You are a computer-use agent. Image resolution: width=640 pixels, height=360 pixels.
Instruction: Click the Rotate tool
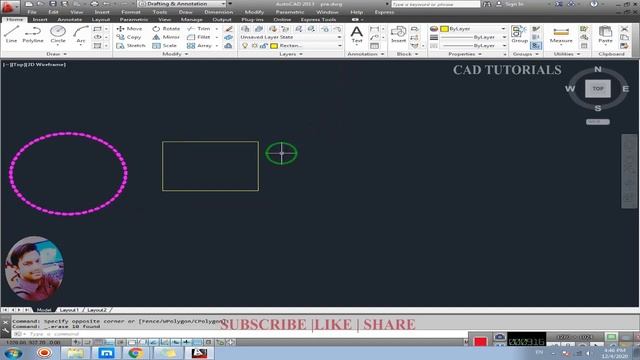(x=166, y=29)
